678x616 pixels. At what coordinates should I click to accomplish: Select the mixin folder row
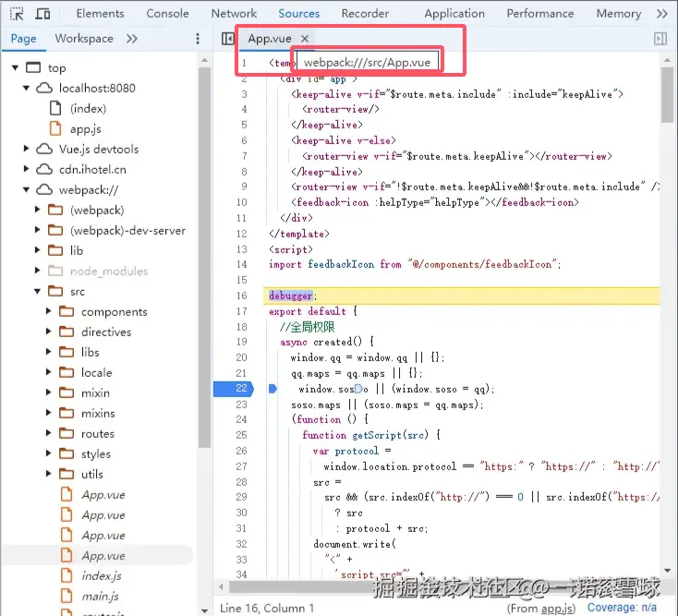(100, 393)
